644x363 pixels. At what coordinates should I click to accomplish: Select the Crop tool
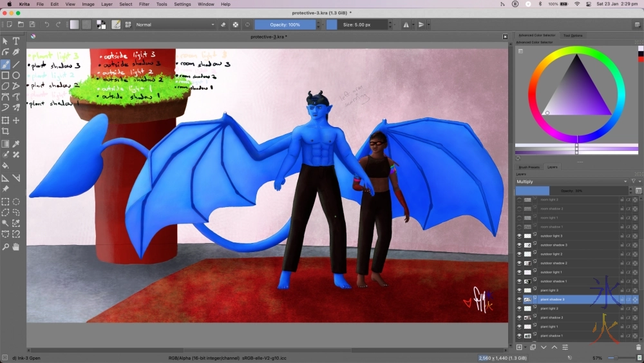(x=5, y=132)
